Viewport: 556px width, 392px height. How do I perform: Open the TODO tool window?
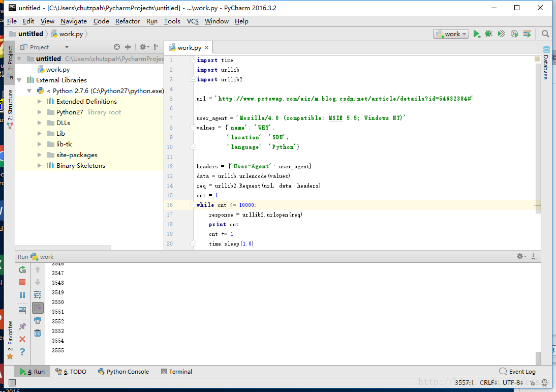(71, 372)
